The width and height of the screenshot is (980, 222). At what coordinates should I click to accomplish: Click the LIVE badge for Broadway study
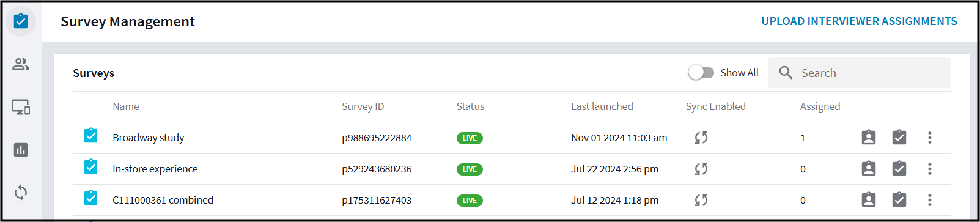(470, 138)
